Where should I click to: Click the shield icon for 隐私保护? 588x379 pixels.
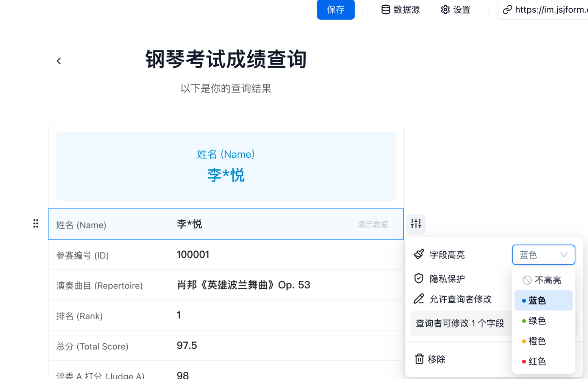pyautogui.click(x=419, y=279)
